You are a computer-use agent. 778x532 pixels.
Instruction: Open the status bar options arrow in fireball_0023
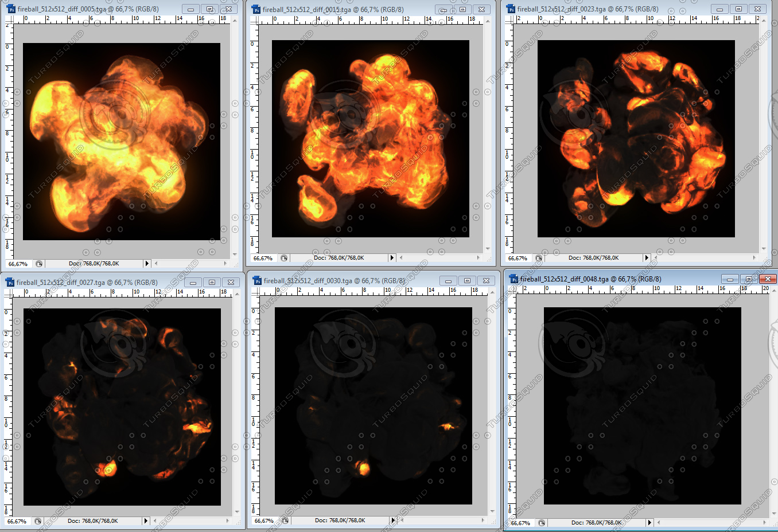point(646,258)
